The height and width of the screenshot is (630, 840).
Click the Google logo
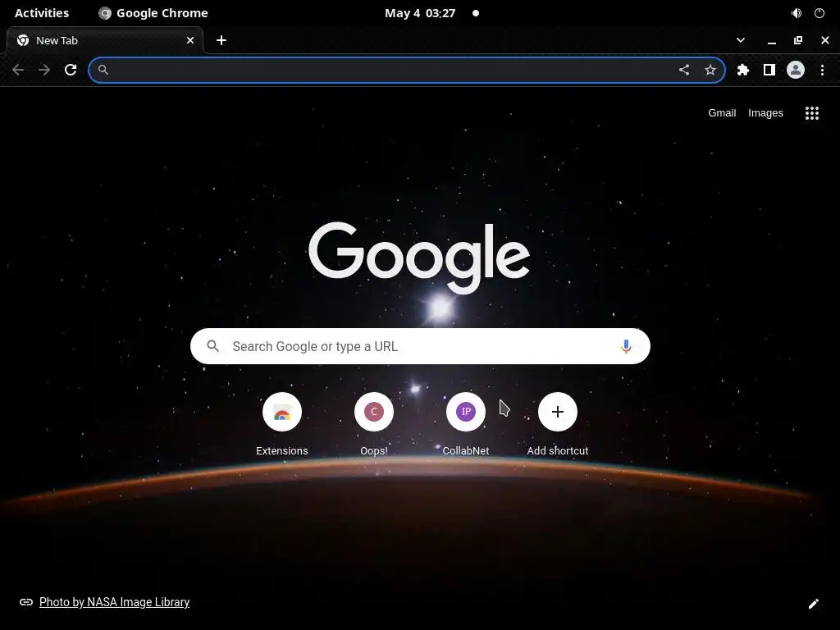pos(419,258)
